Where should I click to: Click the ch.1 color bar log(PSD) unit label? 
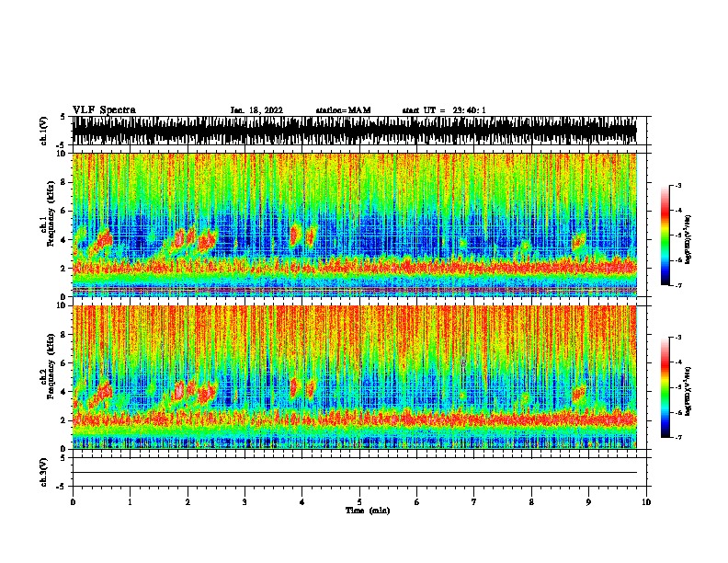point(688,239)
